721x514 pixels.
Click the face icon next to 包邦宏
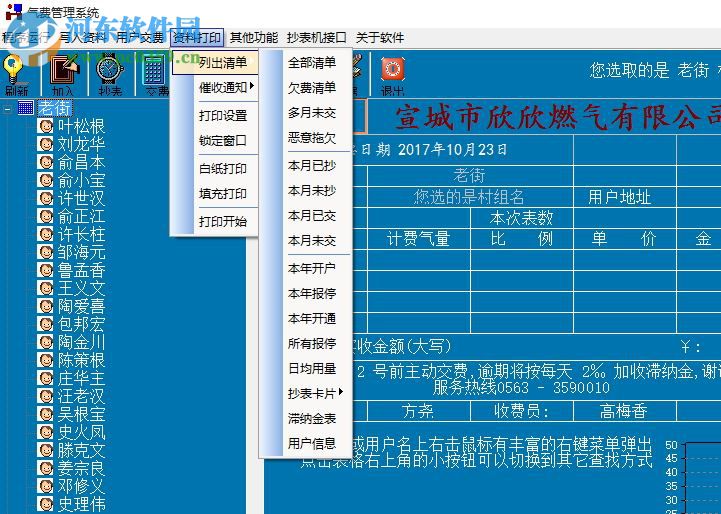tap(45, 324)
